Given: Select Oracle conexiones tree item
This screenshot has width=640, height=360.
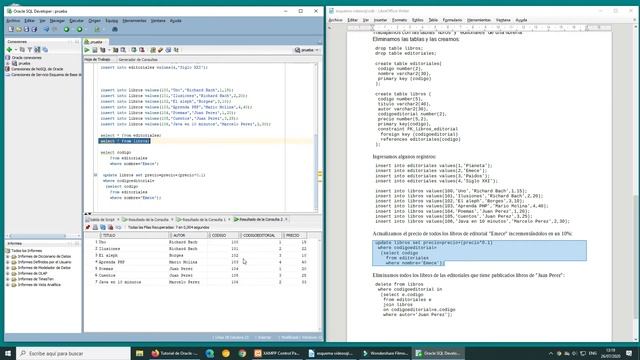Looking at the screenshot, I should (x=27, y=58).
